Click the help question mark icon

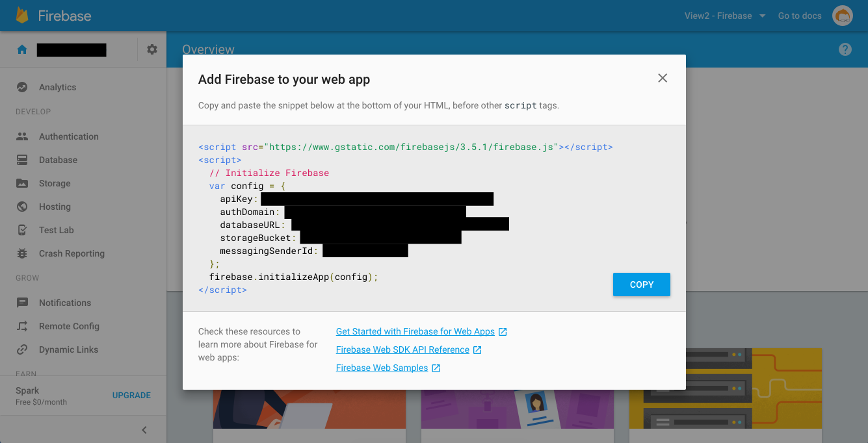(845, 49)
